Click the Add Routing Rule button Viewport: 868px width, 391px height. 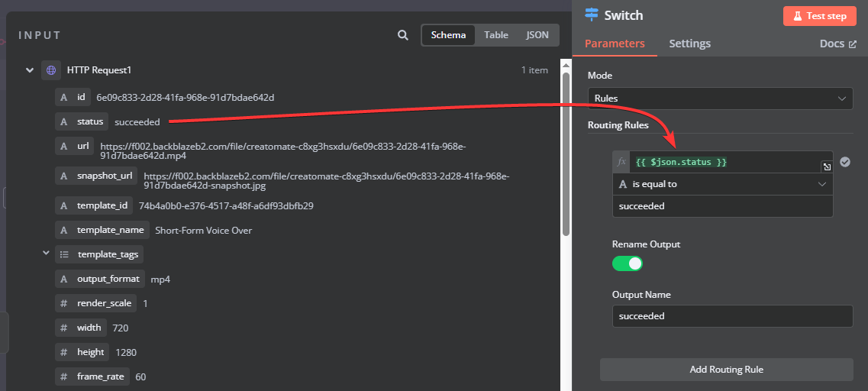(x=726, y=370)
